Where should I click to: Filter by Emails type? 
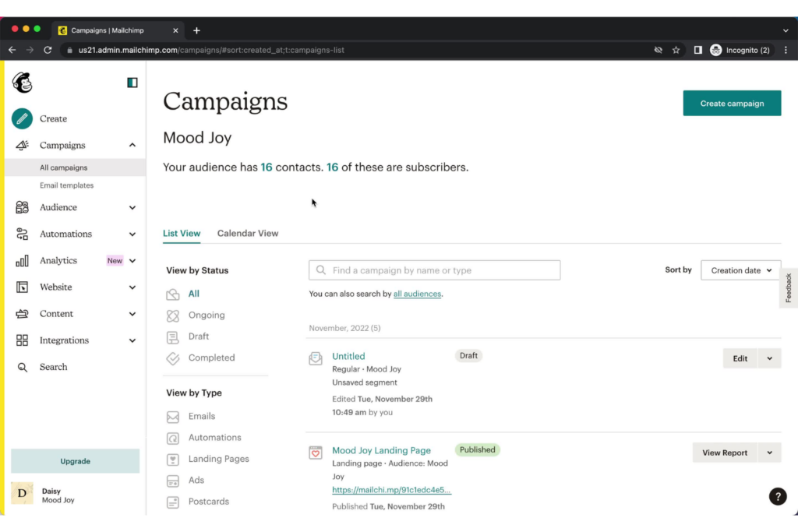202,416
